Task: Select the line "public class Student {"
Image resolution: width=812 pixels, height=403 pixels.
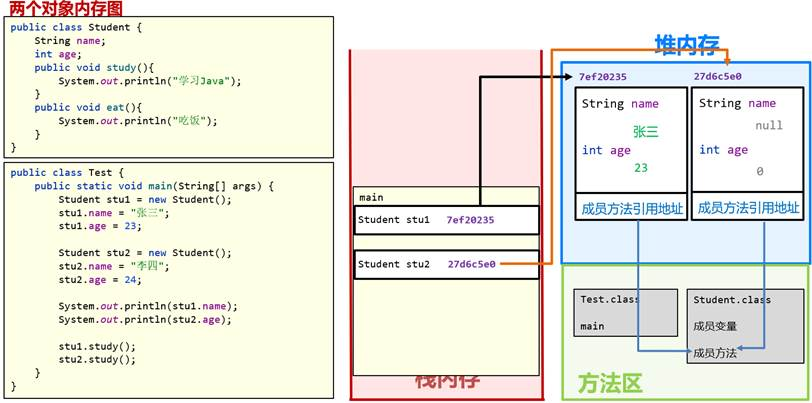Action: (x=76, y=27)
